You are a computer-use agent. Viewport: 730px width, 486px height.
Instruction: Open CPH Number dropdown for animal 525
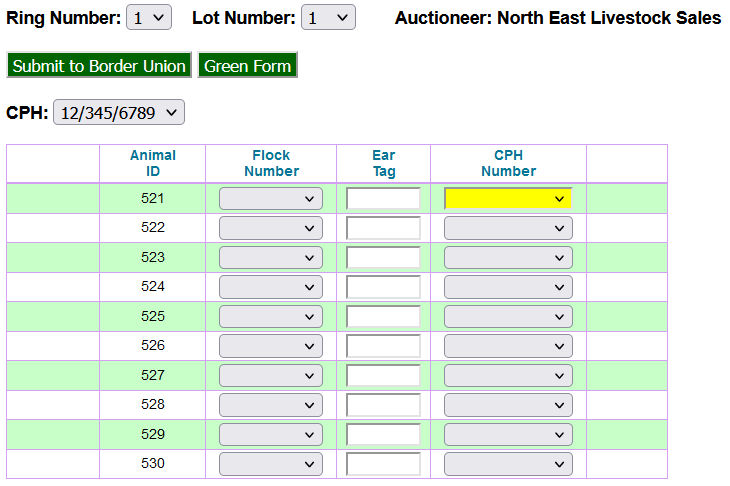click(508, 317)
